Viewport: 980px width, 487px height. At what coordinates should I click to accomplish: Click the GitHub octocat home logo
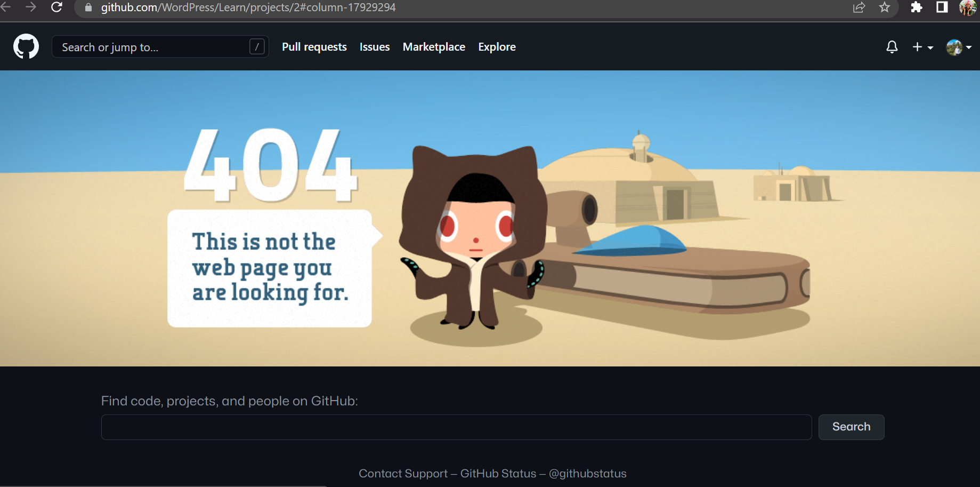(26, 46)
